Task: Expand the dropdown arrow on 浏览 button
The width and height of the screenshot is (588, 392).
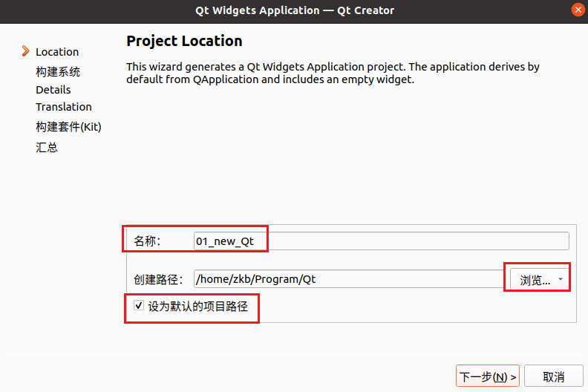Action: click(561, 279)
